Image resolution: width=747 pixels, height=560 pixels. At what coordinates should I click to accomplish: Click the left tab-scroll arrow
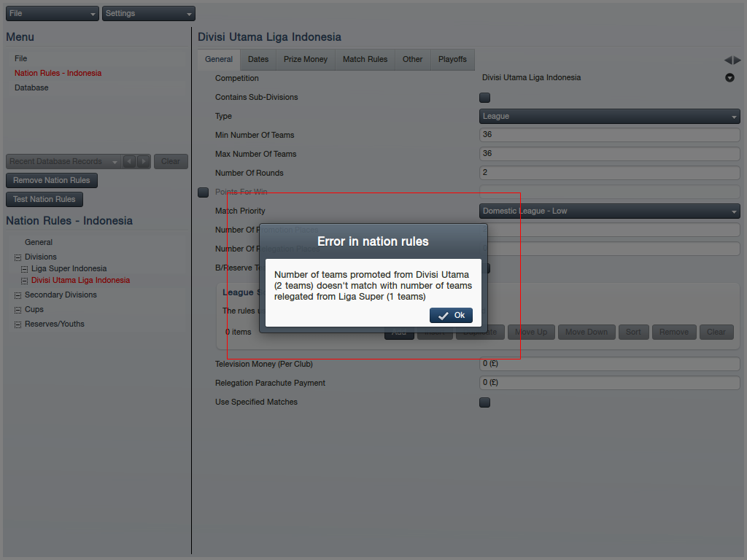coord(728,61)
